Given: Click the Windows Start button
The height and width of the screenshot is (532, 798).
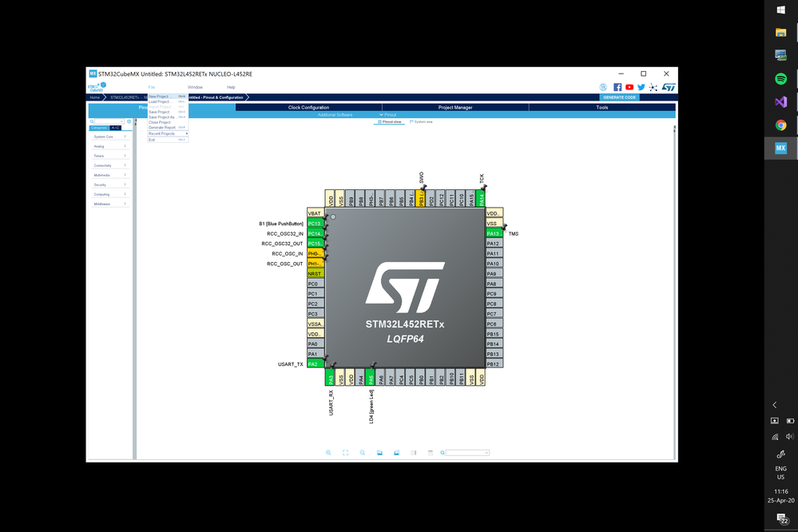Looking at the screenshot, I should tap(780, 10).
